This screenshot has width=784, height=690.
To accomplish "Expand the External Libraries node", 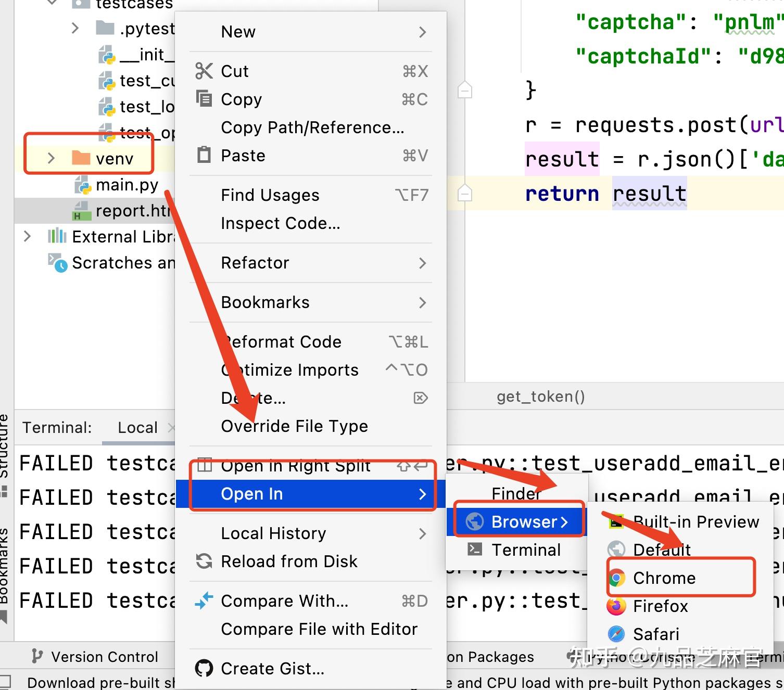I will 28,237.
